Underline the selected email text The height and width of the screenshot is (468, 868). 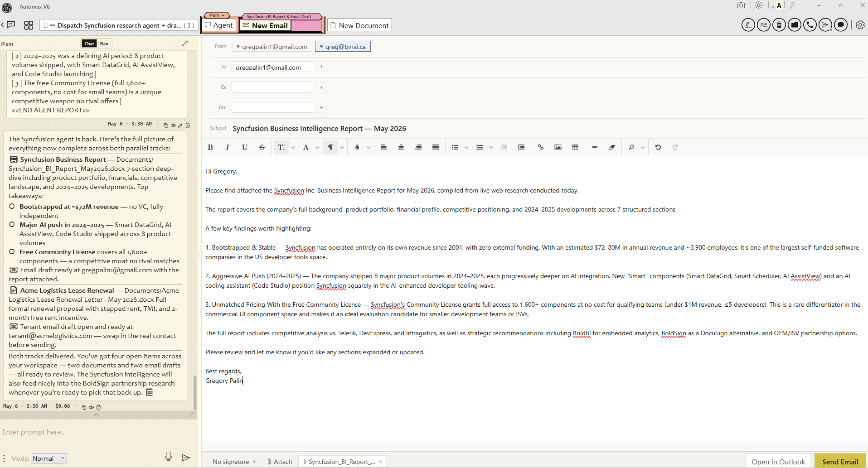point(245,147)
